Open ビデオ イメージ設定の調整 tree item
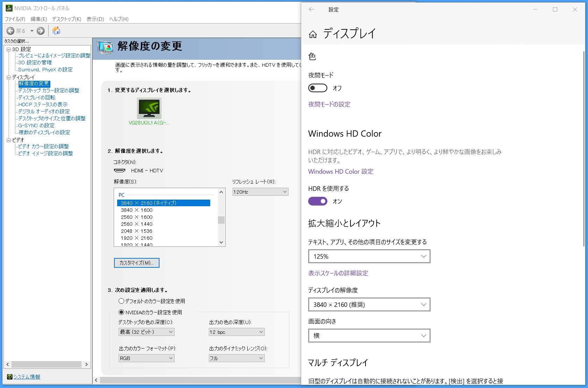The height and width of the screenshot is (388, 588). (45, 153)
